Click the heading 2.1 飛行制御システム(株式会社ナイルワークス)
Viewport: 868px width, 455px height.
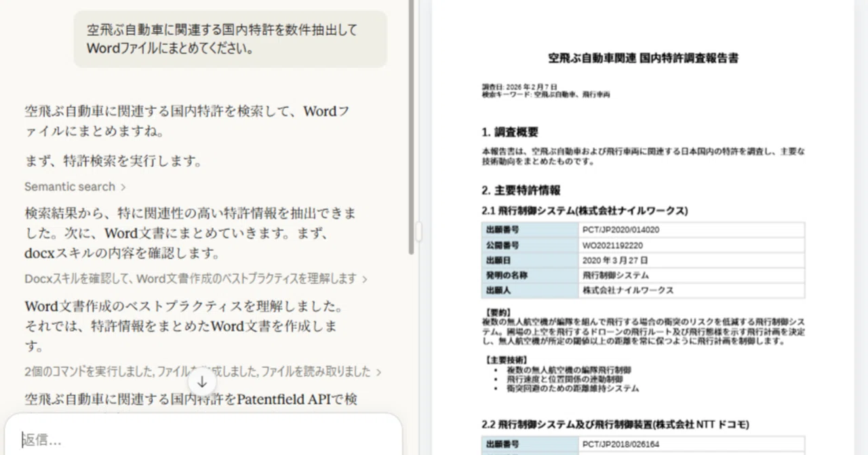coord(585,211)
